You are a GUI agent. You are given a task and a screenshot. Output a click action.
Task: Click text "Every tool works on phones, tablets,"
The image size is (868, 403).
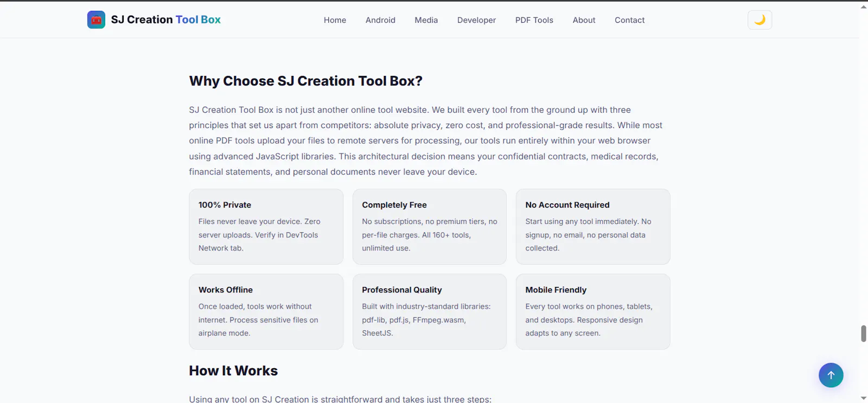(589, 306)
